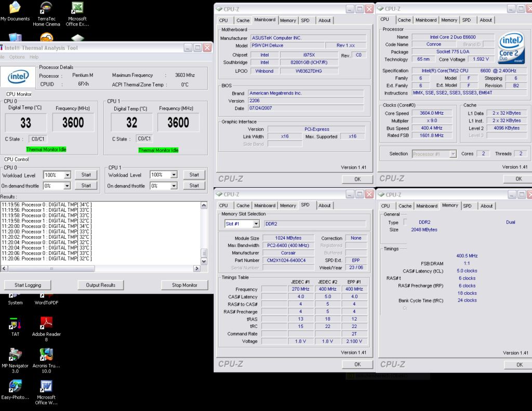Click the CPU 0 Thermal Monitor Idle indicator
The image size is (532, 411).
pos(46,149)
